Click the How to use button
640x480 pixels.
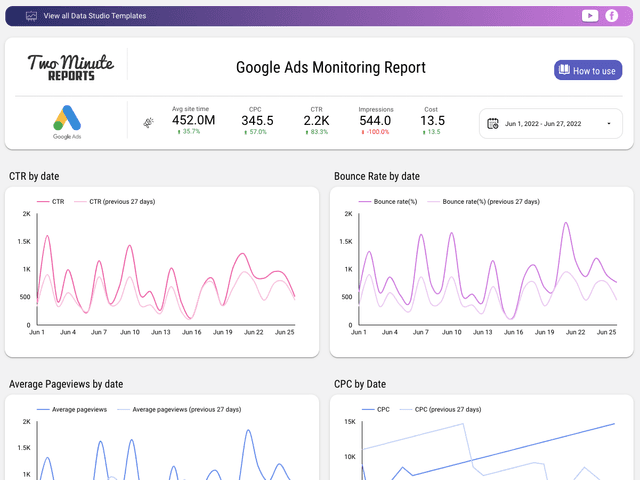tap(588, 70)
